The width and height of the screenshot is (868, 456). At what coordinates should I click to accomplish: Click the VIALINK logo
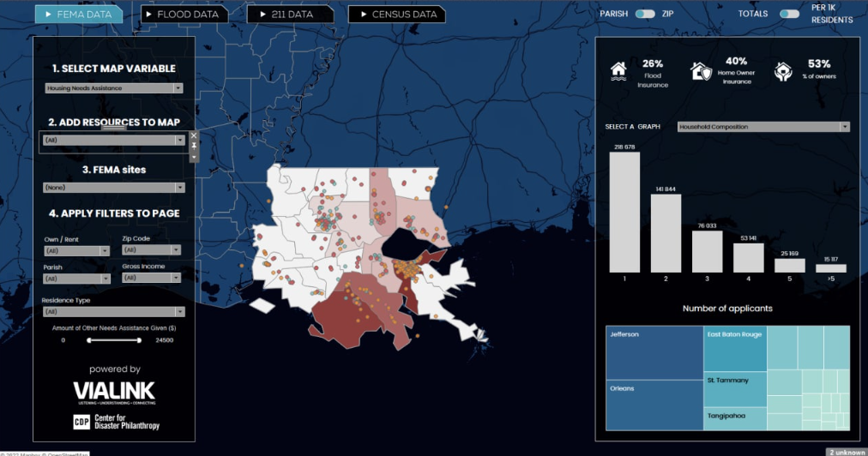coord(114,393)
